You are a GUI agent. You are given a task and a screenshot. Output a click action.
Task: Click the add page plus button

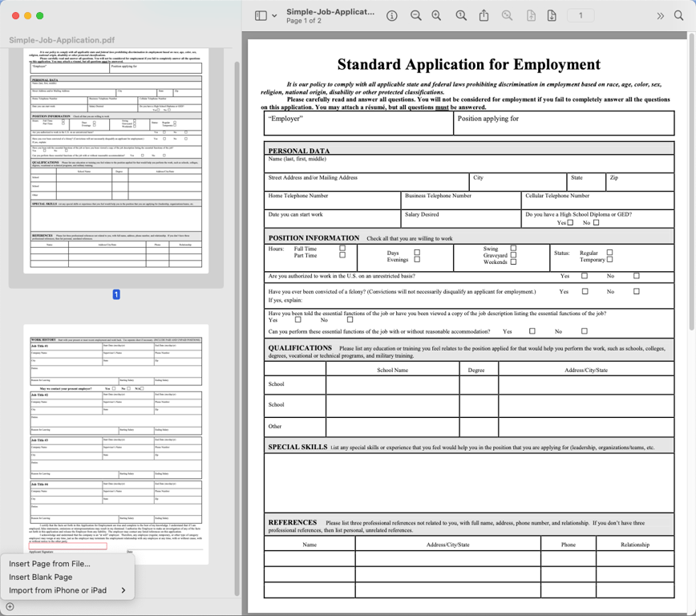tap(10, 606)
